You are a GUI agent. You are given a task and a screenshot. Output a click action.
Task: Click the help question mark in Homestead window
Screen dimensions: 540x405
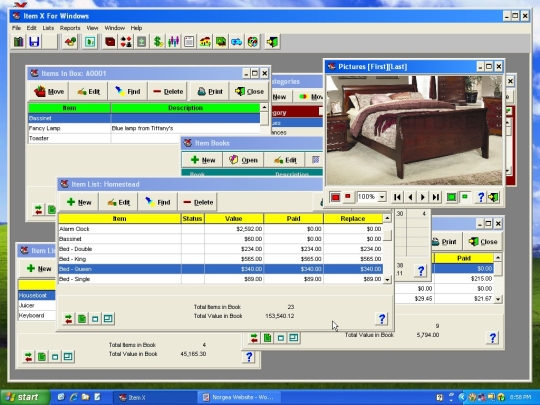point(382,319)
